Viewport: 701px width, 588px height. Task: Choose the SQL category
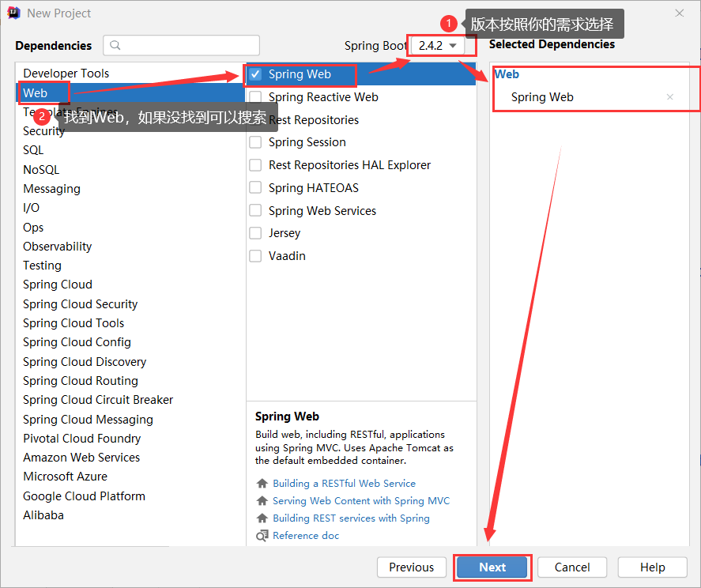[x=33, y=150]
